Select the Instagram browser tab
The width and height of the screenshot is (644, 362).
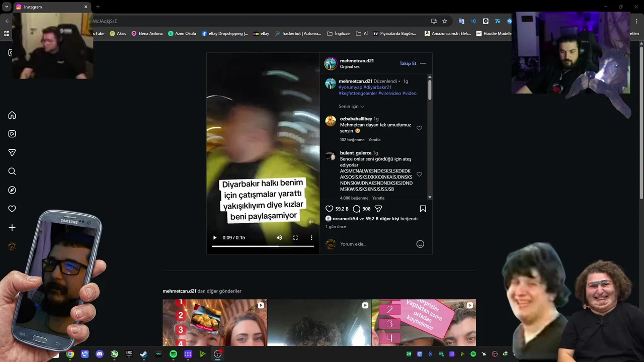click(52, 7)
